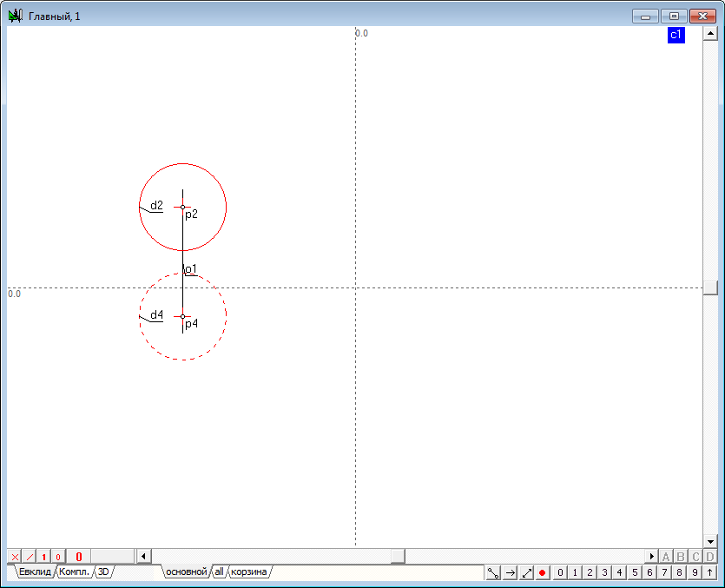Image resolution: width=725 pixels, height=588 pixels.
Task: Click numbered button 8 in bottom bar
Action: [679, 572]
